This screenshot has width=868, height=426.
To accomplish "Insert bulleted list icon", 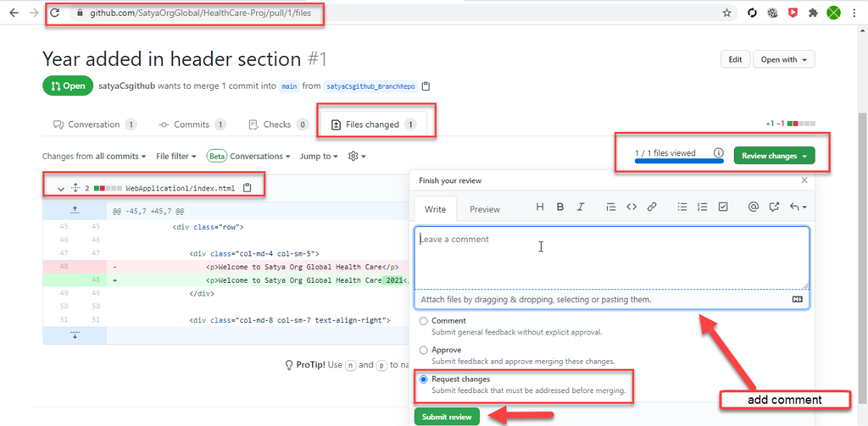I will pyautogui.click(x=682, y=207).
